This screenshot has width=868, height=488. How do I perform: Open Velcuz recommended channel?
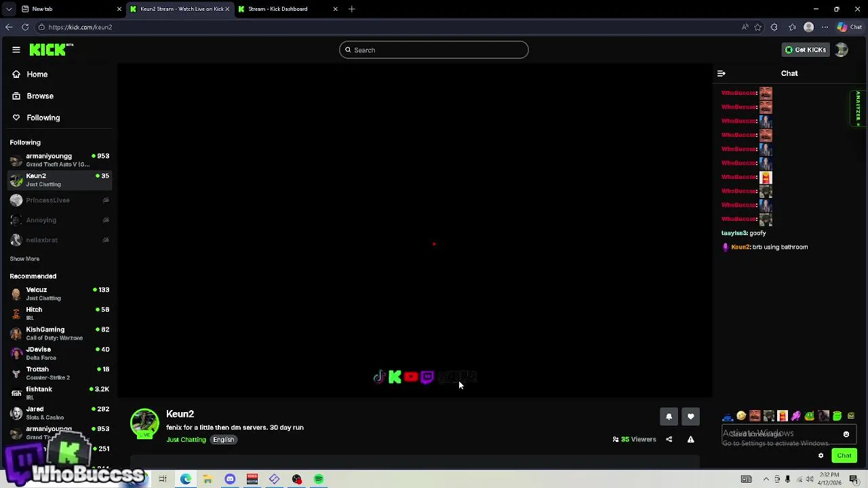pyautogui.click(x=61, y=293)
